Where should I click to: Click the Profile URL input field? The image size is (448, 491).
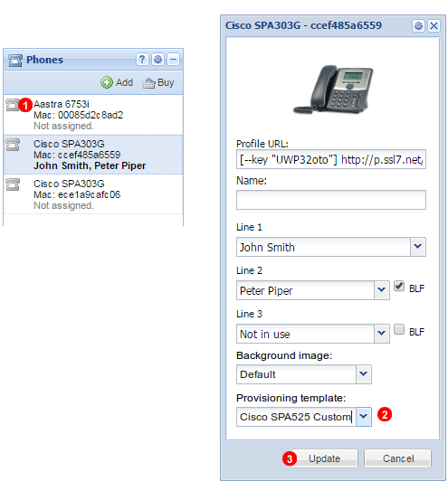click(x=331, y=159)
